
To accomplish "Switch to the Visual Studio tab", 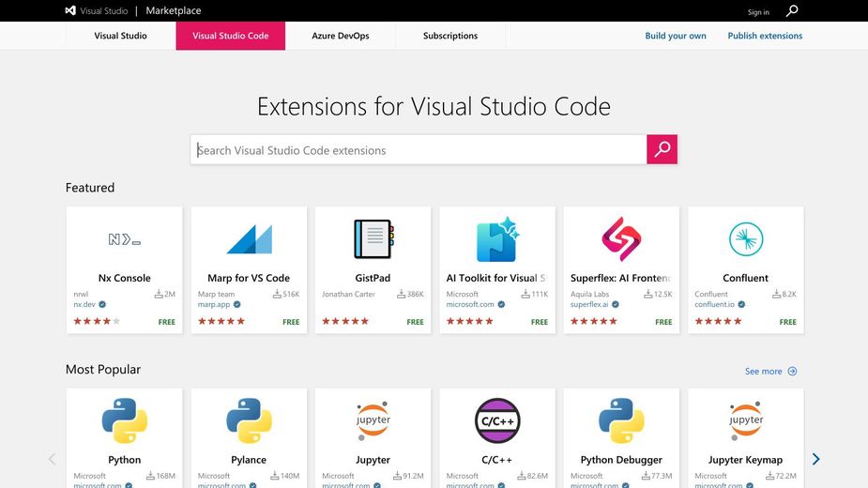I will click(120, 36).
